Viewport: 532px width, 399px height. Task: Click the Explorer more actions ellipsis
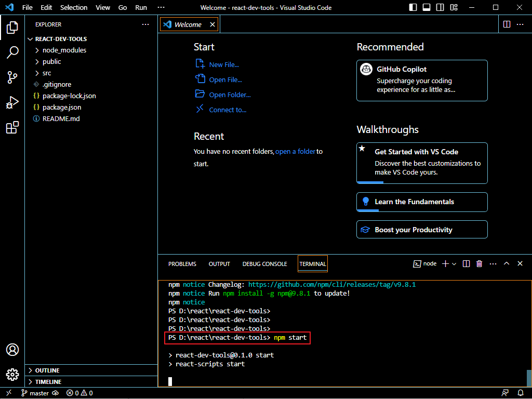click(145, 24)
